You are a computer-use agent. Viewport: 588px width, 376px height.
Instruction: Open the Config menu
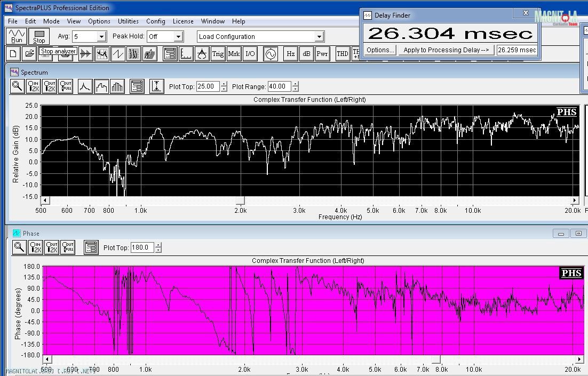[x=156, y=21]
